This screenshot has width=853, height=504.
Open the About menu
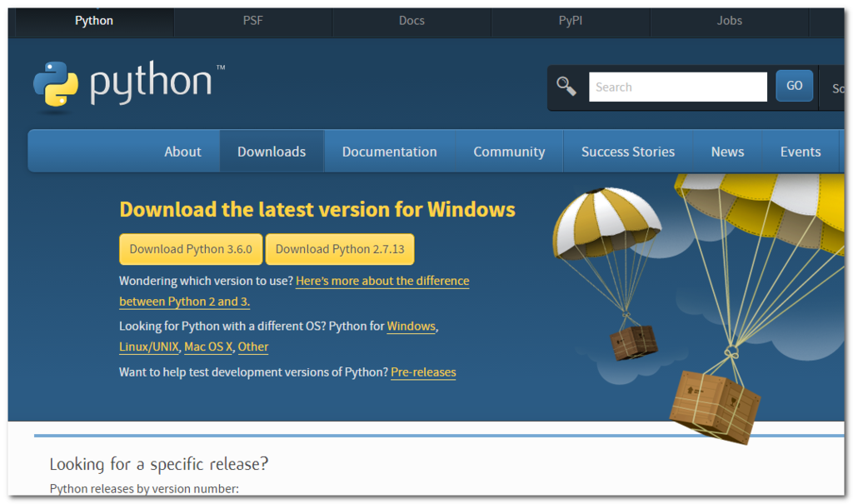tap(182, 152)
